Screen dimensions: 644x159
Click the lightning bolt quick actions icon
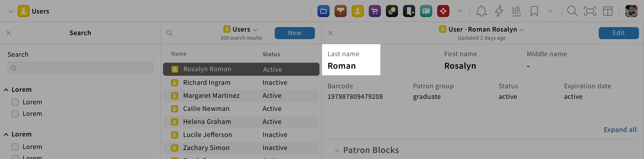click(x=499, y=11)
